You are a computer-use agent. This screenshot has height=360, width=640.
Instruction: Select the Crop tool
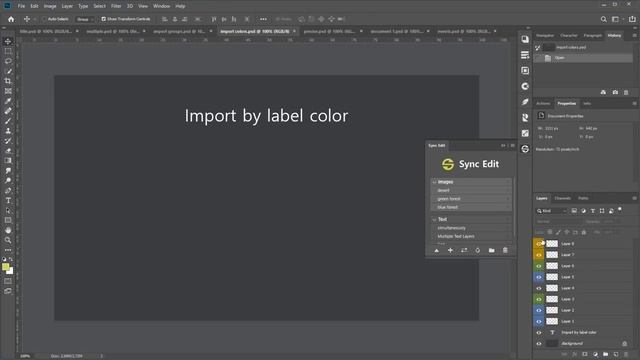(x=8, y=81)
